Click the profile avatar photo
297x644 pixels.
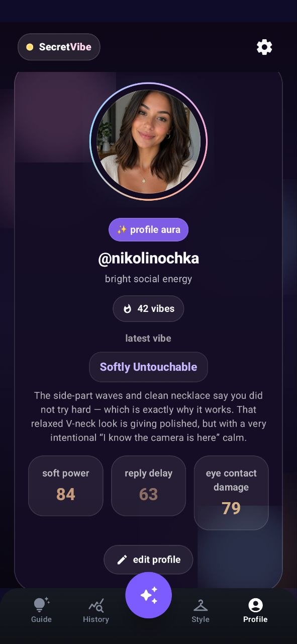[x=148, y=141]
